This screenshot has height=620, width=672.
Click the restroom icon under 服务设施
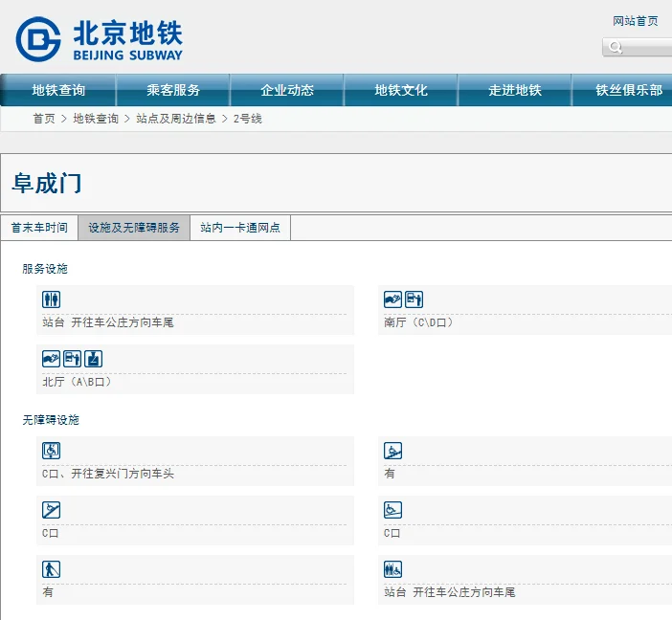51,299
